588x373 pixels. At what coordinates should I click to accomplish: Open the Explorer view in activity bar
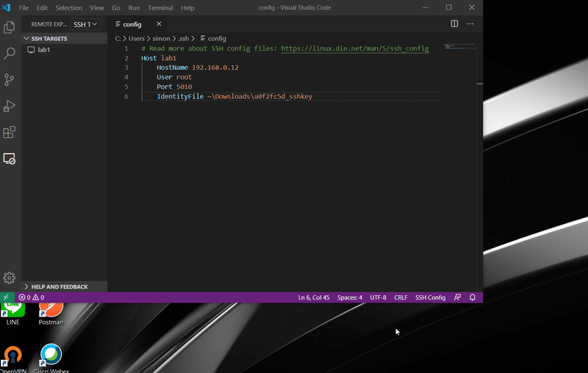(9, 27)
